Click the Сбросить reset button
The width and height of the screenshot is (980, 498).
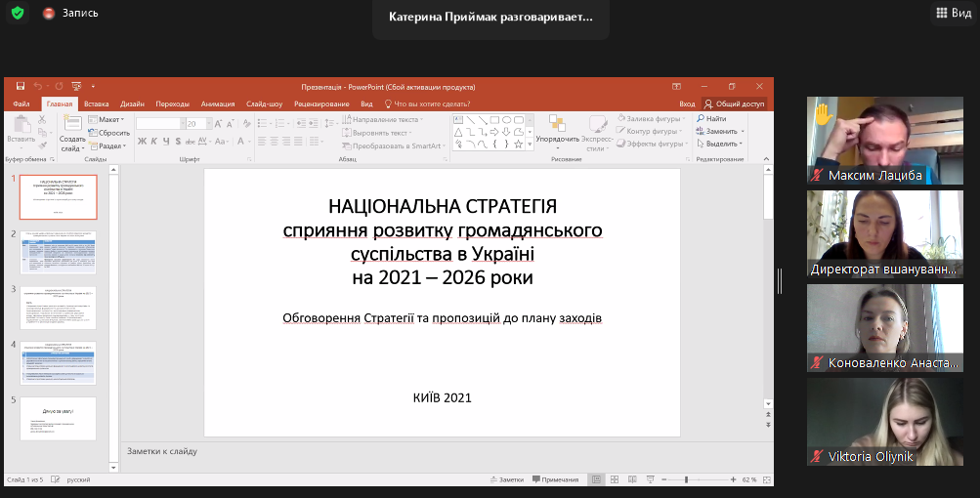tap(112, 133)
